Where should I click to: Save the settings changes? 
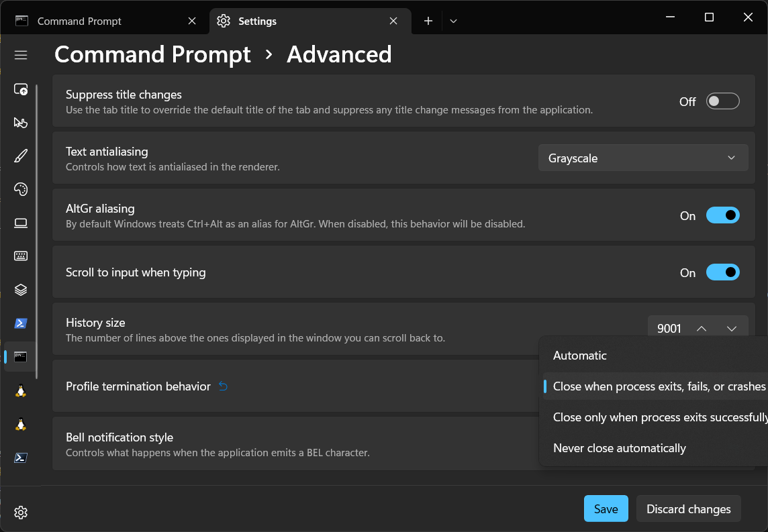606,509
